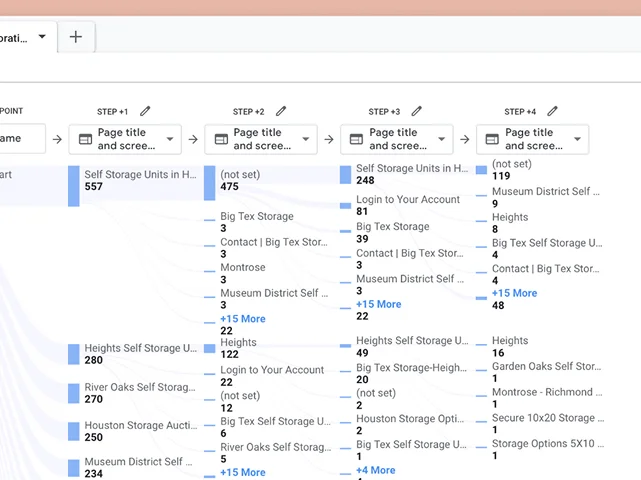The width and height of the screenshot is (641, 480).
Task: Edit STEP +2 using its pencil icon
Action: 281,111
